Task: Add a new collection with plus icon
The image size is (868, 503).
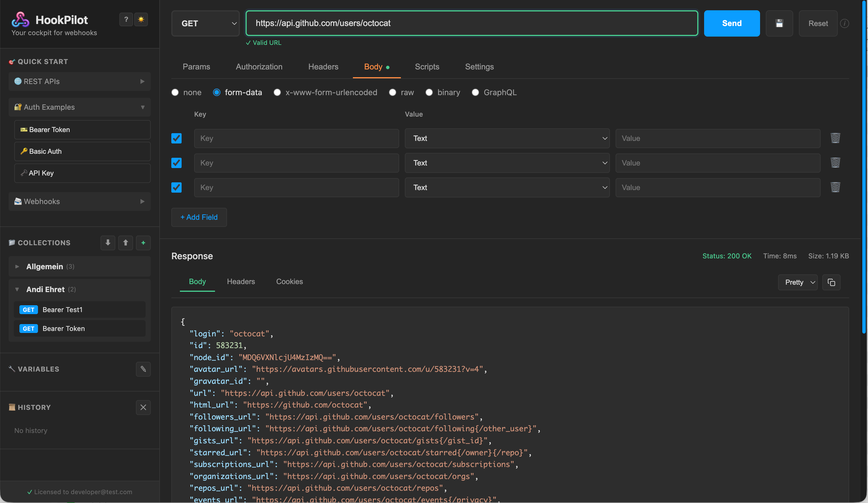Action: [x=143, y=243]
